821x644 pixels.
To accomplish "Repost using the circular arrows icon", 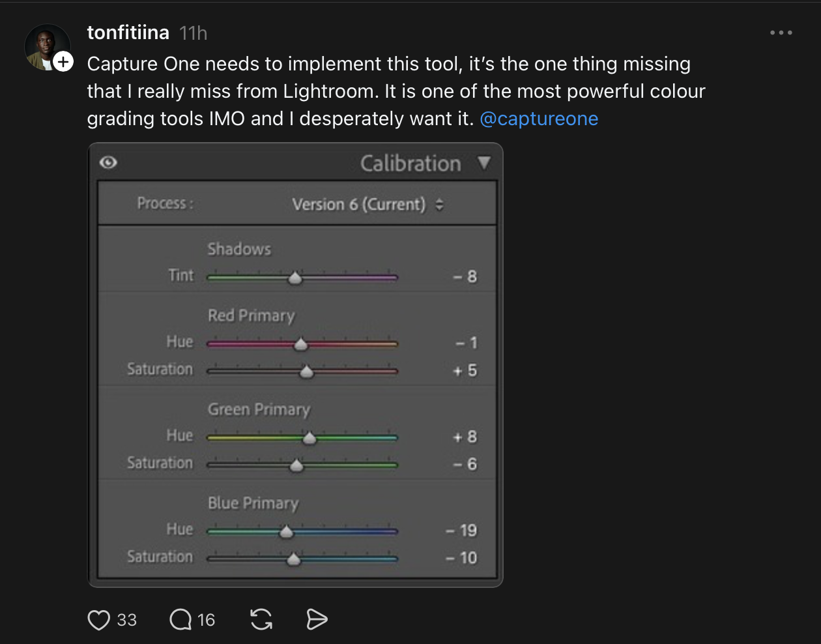I will click(x=261, y=620).
